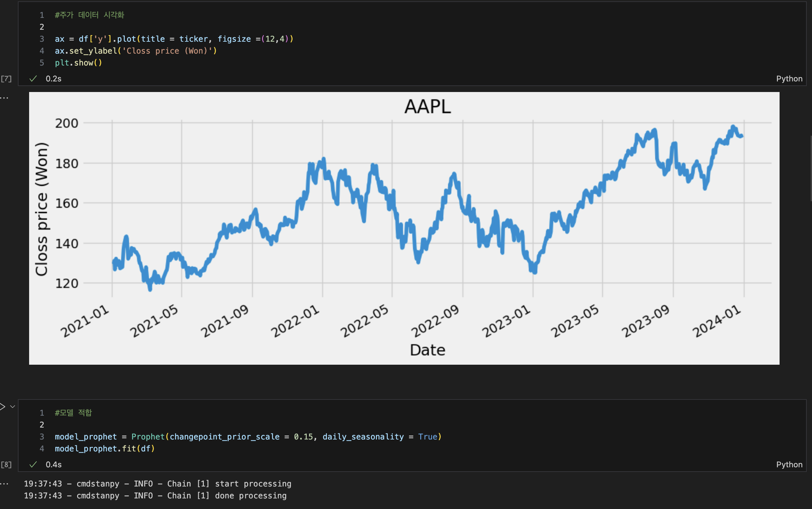Click the AAPL chart title
The image size is (812, 509).
click(x=428, y=107)
